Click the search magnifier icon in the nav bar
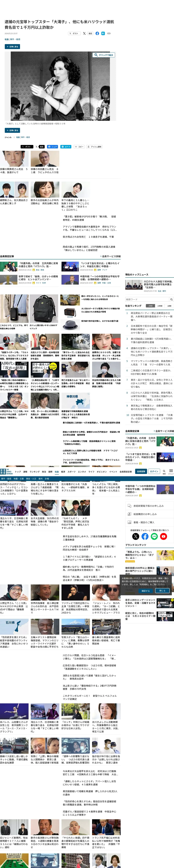The image size is (174, 868). click(164, 471)
